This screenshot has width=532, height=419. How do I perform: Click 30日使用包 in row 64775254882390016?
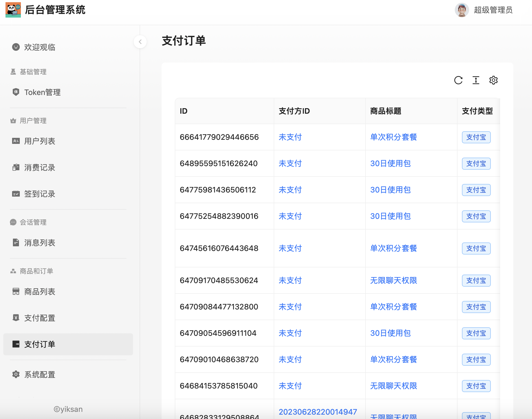390,216
